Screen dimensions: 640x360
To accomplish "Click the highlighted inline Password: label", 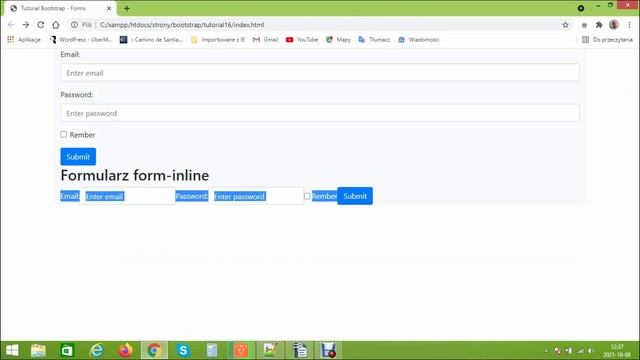I will [x=192, y=196].
